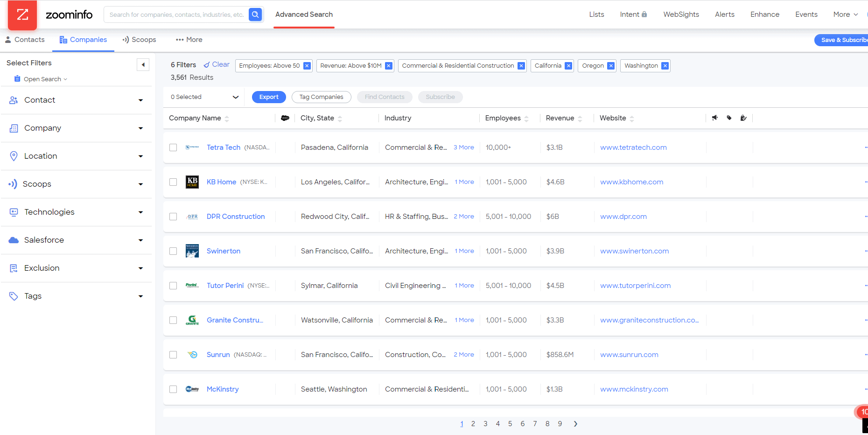This screenshot has width=868, height=435.
Task: Select the Companies sort by megaphone Scoops icon
Action: (x=714, y=118)
